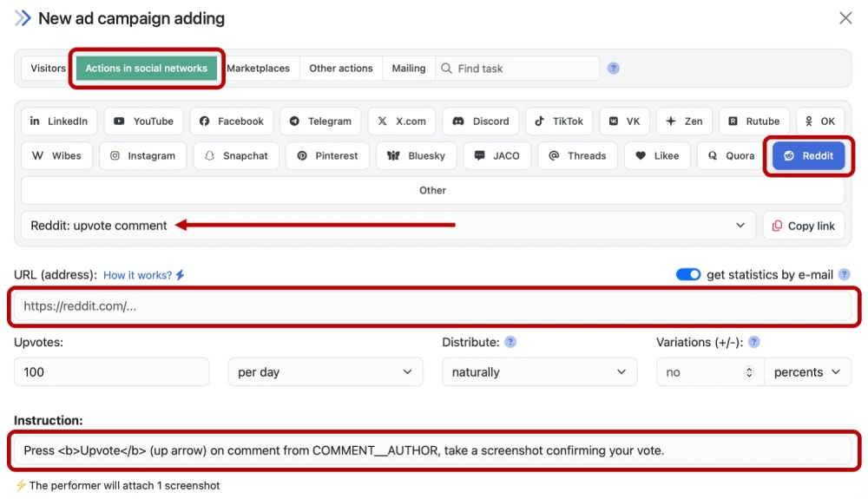
Task: Open the How it works? link
Action: click(x=143, y=275)
